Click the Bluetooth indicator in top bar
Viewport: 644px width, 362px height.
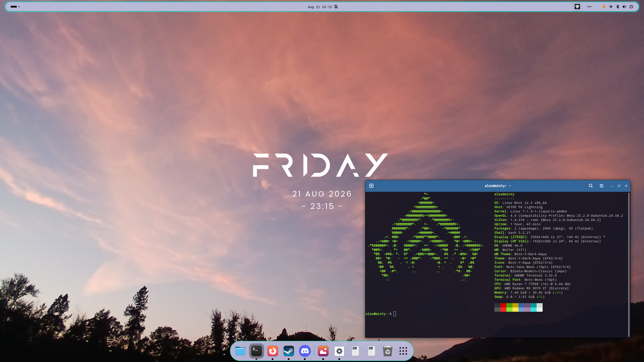click(x=618, y=7)
